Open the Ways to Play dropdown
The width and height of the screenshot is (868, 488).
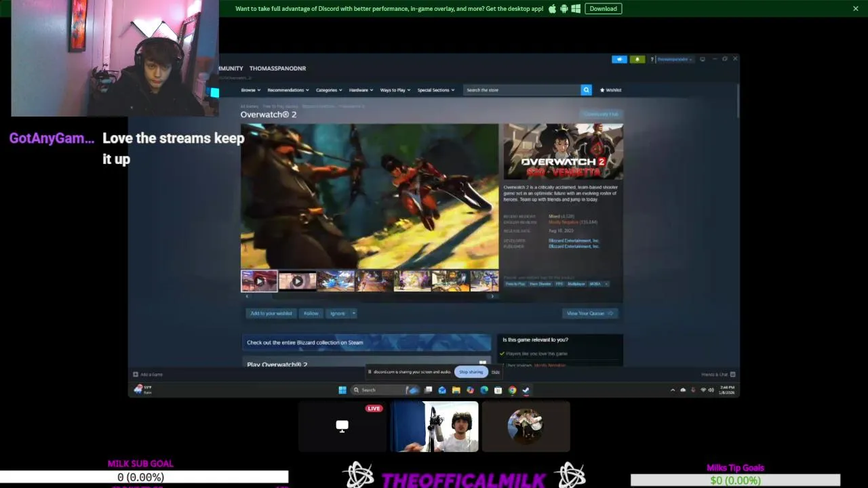tap(395, 90)
